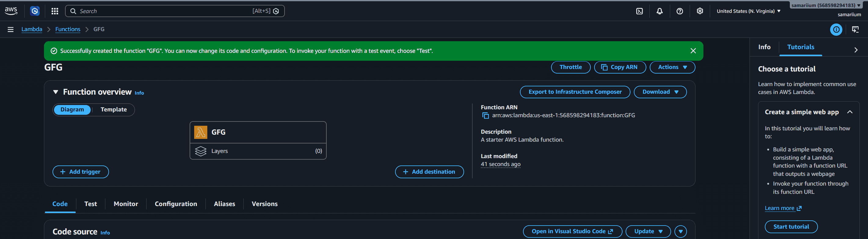The height and width of the screenshot is (239, 868).
Task: Click the round dropdown arrow next to Update
Action: click(x=680, y=231)
